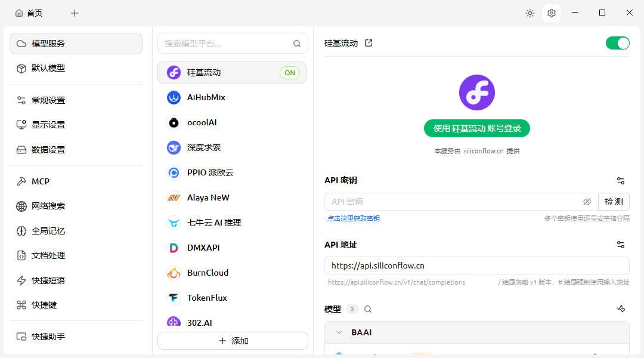Collapse the BAAI model group
The height and width of the screenshot is (358, 644).
[x=339, y=332]
